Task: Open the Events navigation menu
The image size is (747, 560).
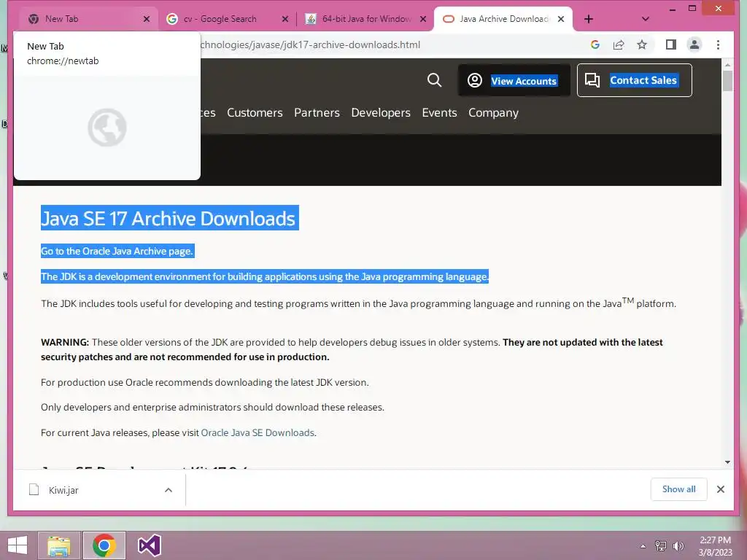Action: 439,113
